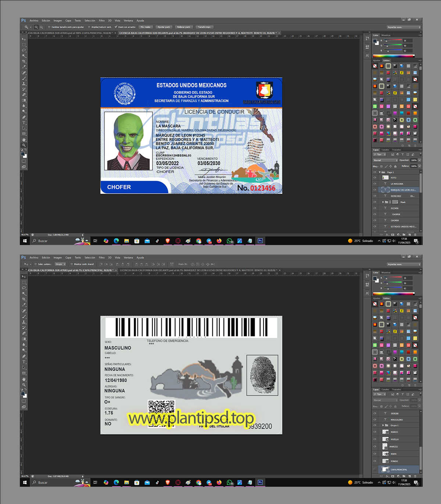Switch to DELANTE.psd tab in lower window
Viewport: 441px width, 504px height.
coord(198,270)
